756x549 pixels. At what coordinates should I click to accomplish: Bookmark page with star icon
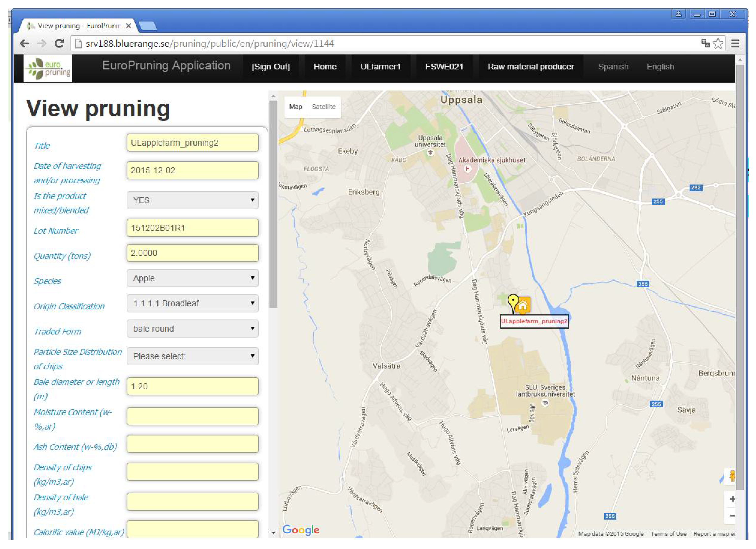(718, 44)
